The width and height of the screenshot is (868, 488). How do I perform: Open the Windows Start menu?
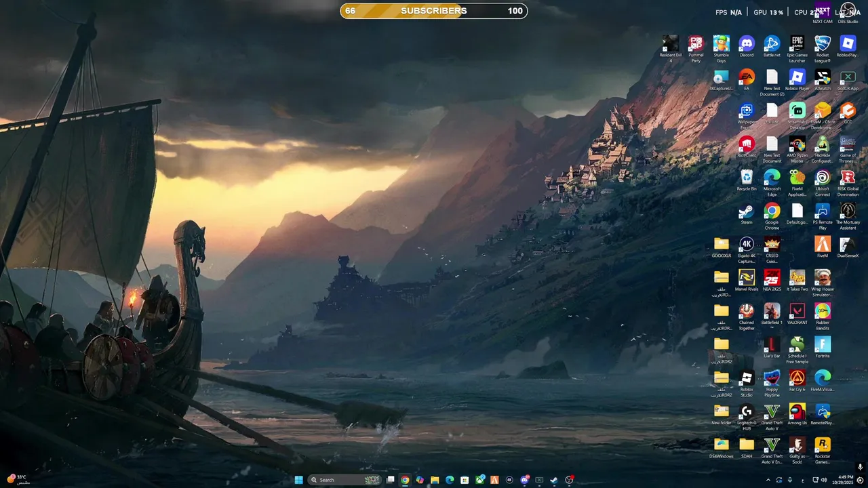tap(298, 480)
